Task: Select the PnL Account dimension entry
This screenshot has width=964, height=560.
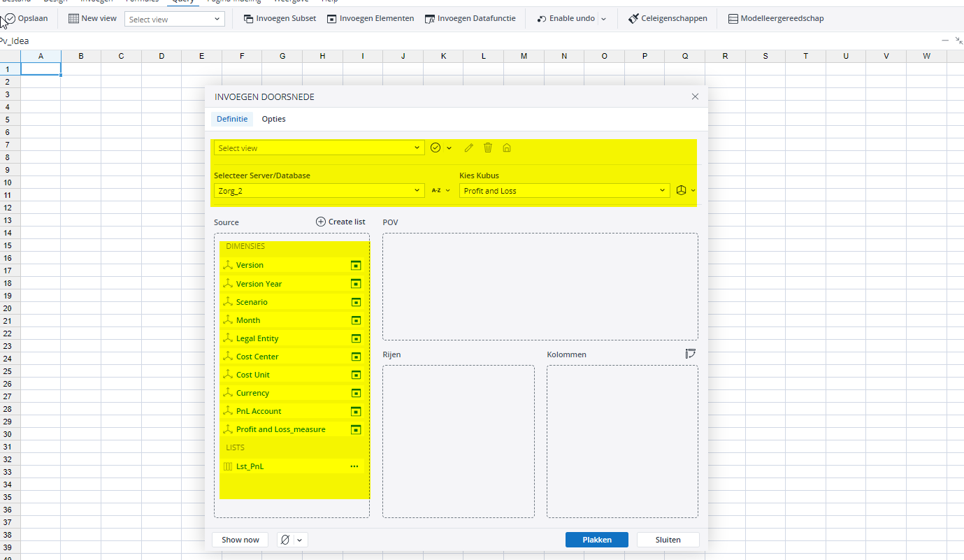Action: (x=259, y=411)
